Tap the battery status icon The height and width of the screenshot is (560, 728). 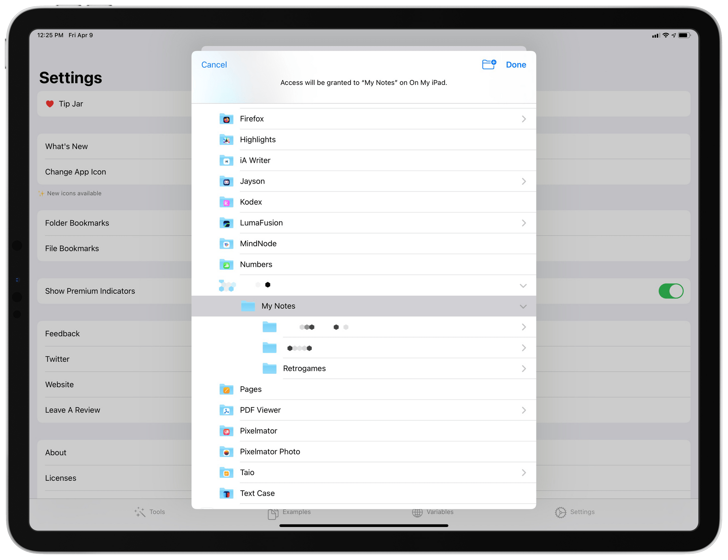[x=684, y=35]
